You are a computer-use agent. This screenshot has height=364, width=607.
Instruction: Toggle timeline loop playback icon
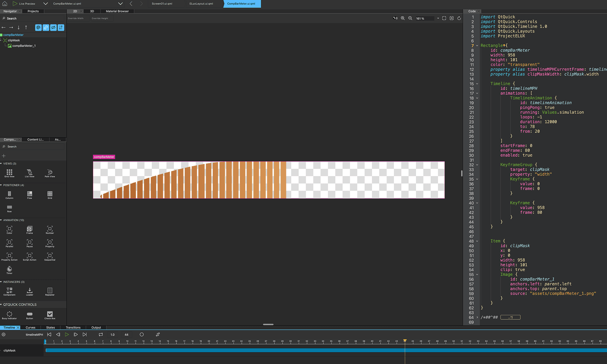[x=101, y=334]
